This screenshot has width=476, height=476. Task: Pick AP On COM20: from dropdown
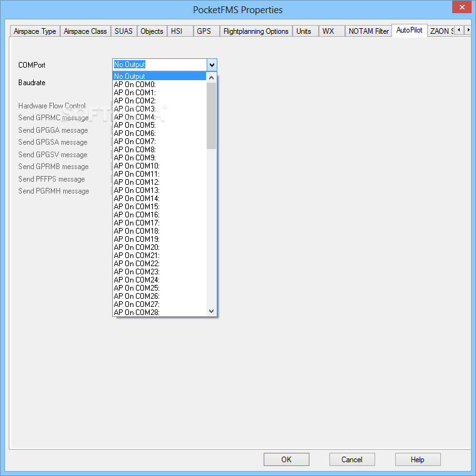(159, 247)
